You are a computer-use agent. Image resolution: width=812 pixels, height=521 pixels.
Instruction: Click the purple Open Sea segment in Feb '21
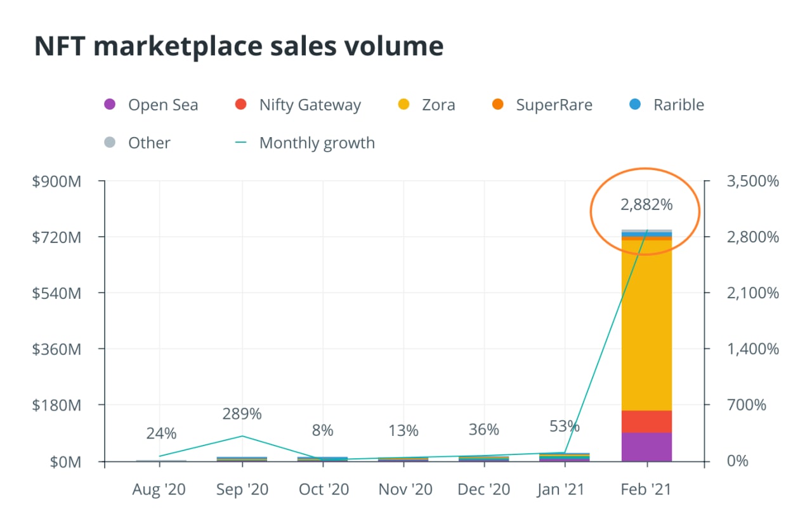coord(646,447)
